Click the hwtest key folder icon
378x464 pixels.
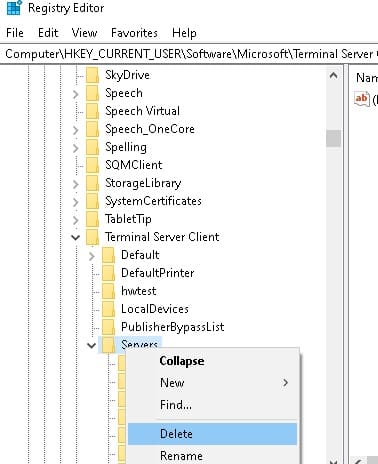point(108,291)
